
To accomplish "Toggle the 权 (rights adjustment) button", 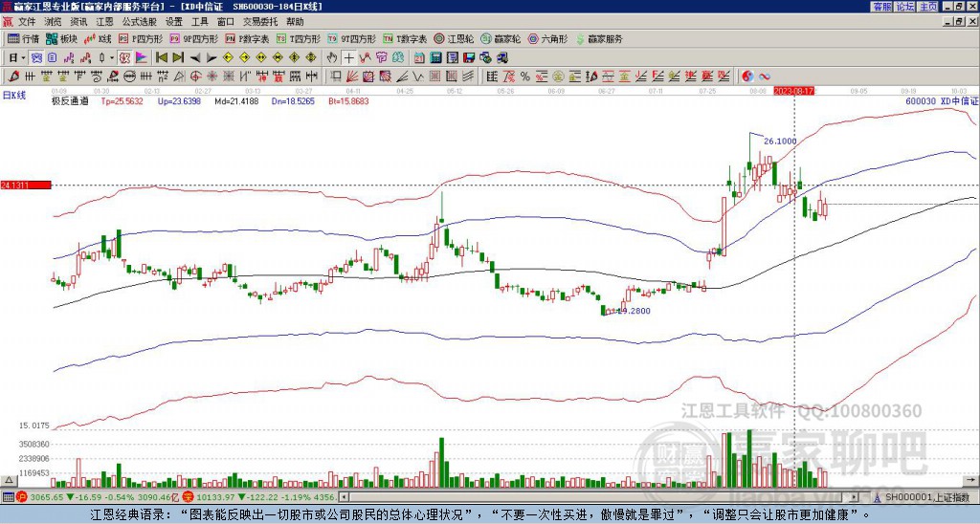I will pos(124,58).
